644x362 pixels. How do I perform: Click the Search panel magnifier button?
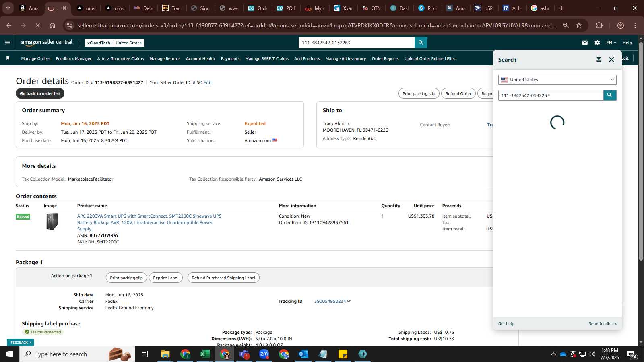pos(610,95)
